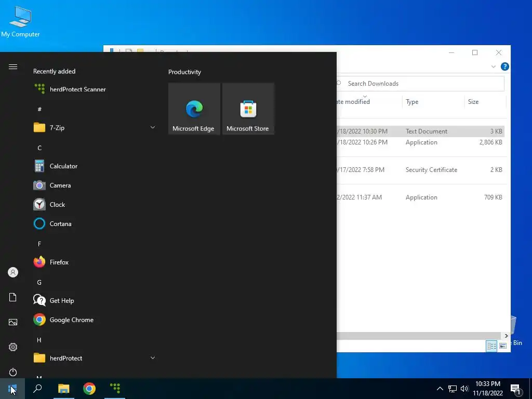The image size is (532, 399).
Task: Open the Clock app
Action: pos(49,205)
